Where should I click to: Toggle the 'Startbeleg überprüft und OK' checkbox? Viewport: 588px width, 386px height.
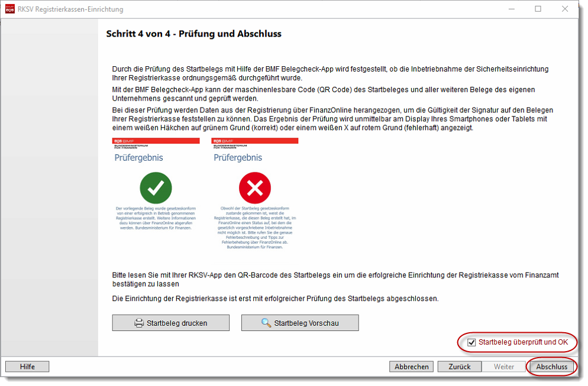coord(471,342)
